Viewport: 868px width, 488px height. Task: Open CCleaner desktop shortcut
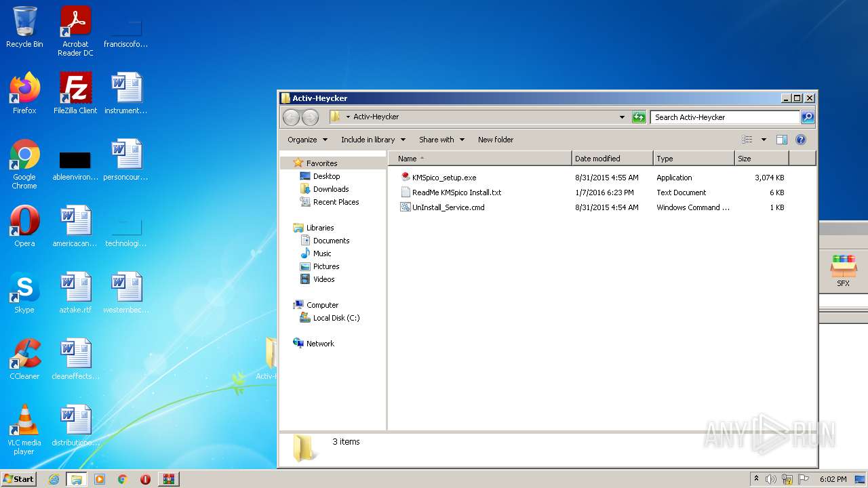tap(24, 359)
